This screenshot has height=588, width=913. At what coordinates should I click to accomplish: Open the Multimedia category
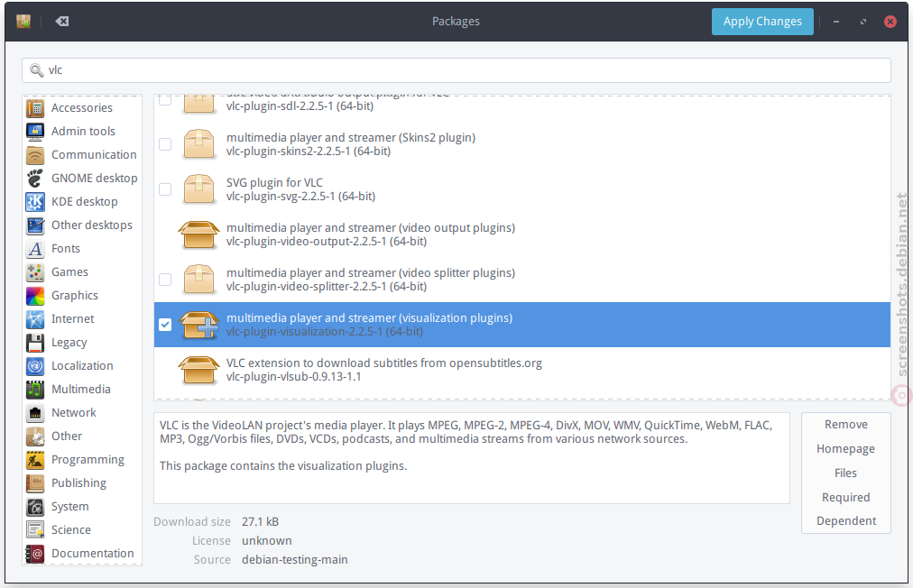[82, 390]
